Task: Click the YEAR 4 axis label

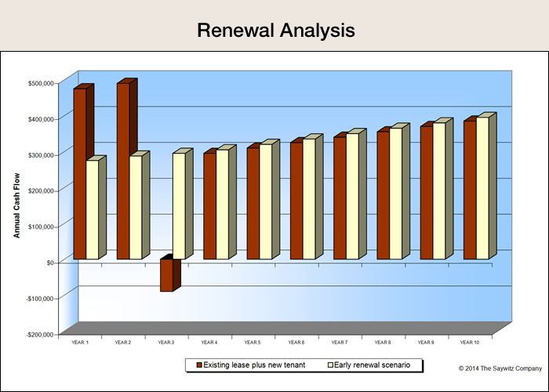Action: coord(209,343)
